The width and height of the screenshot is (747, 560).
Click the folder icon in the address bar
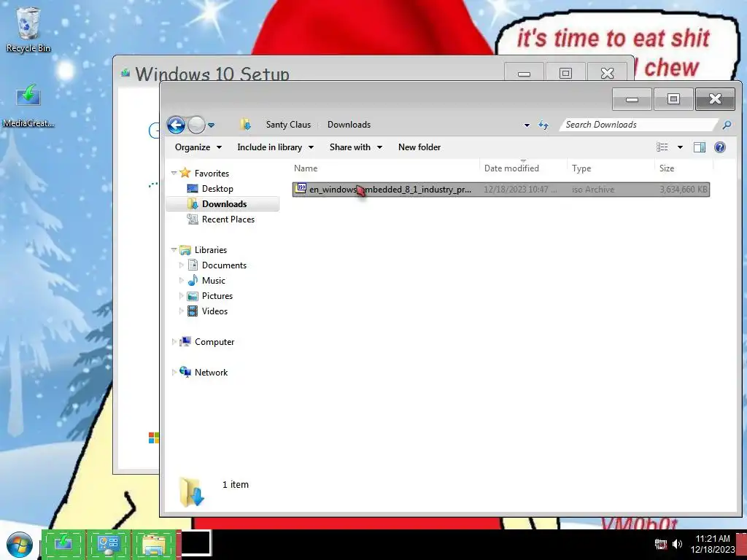245,124
